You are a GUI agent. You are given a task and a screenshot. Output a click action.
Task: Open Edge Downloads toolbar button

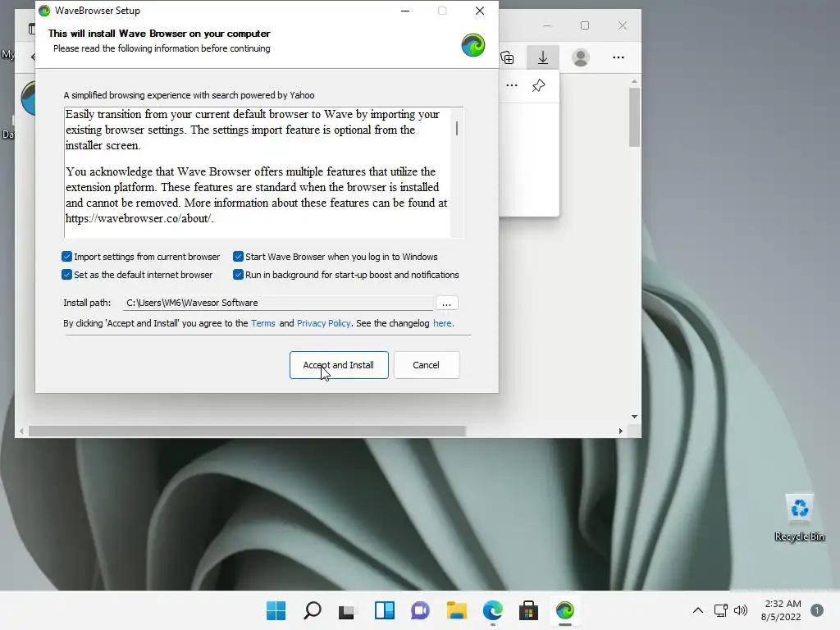click(543, 57)
